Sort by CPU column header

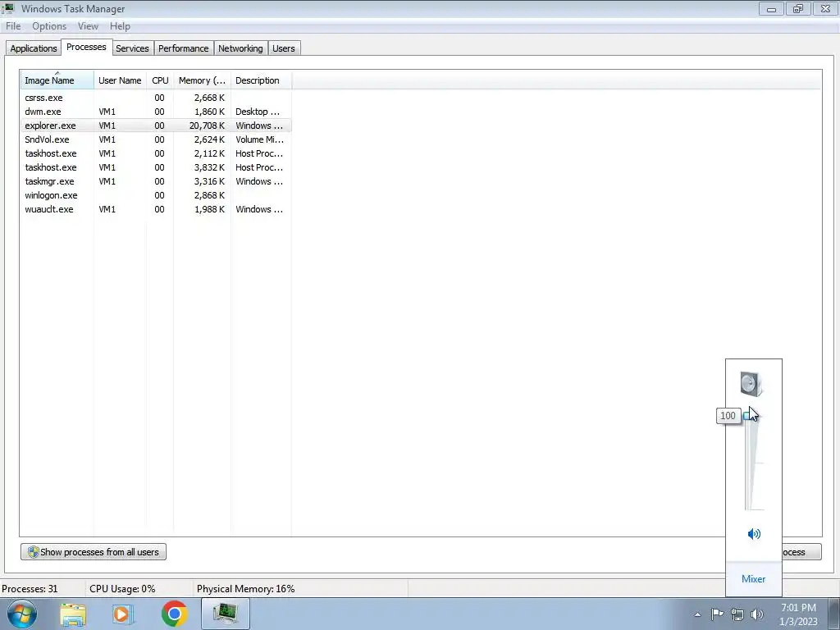[x=160, y=80]
